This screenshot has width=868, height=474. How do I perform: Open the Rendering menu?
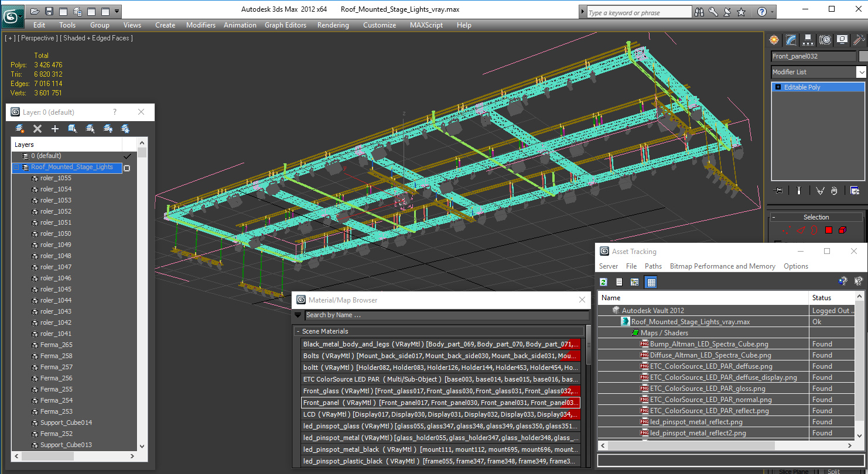click(333, 25)
